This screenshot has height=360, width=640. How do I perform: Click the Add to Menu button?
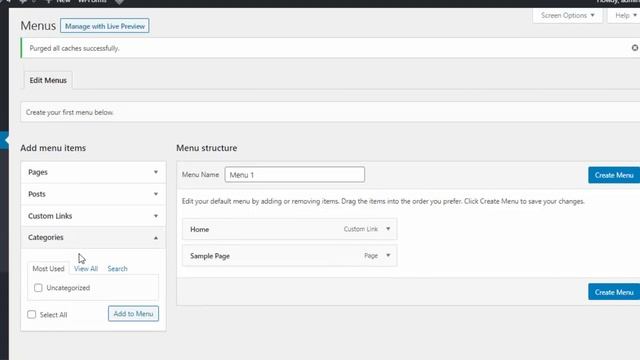[133, 313]
